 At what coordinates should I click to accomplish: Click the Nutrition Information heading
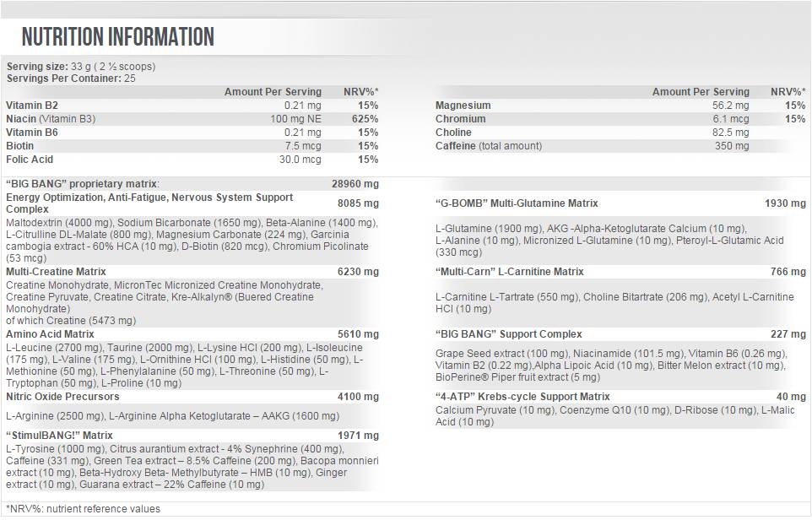pyautogui.click(x=117, y=37)
